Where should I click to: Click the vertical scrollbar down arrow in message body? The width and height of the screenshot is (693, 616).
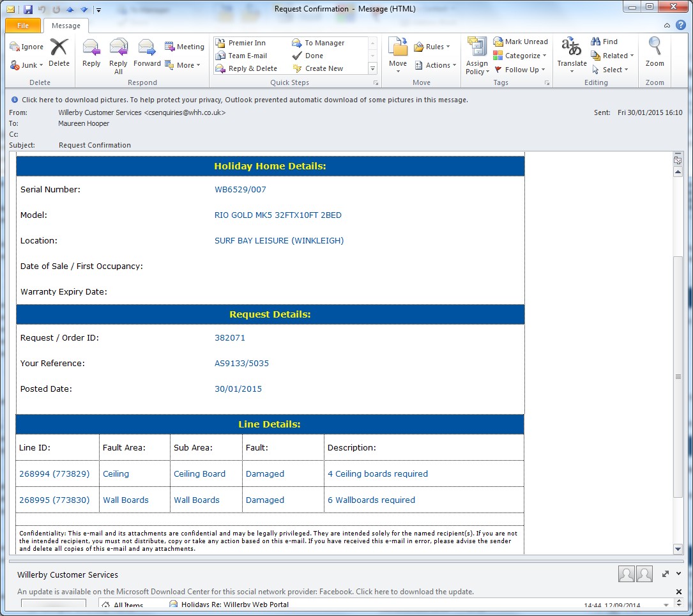678,549
